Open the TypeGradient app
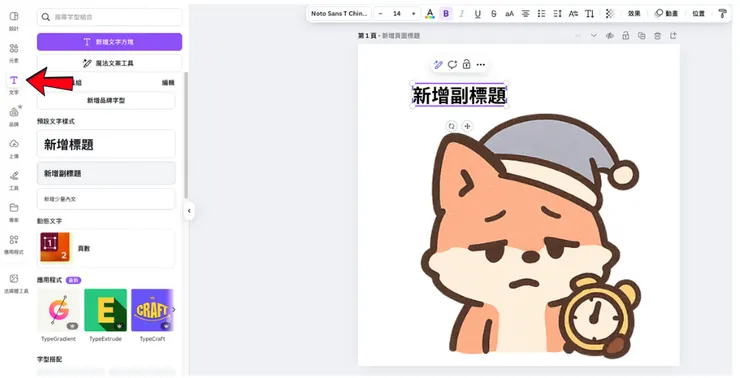The image size is (740, 378). click(59, 311)
